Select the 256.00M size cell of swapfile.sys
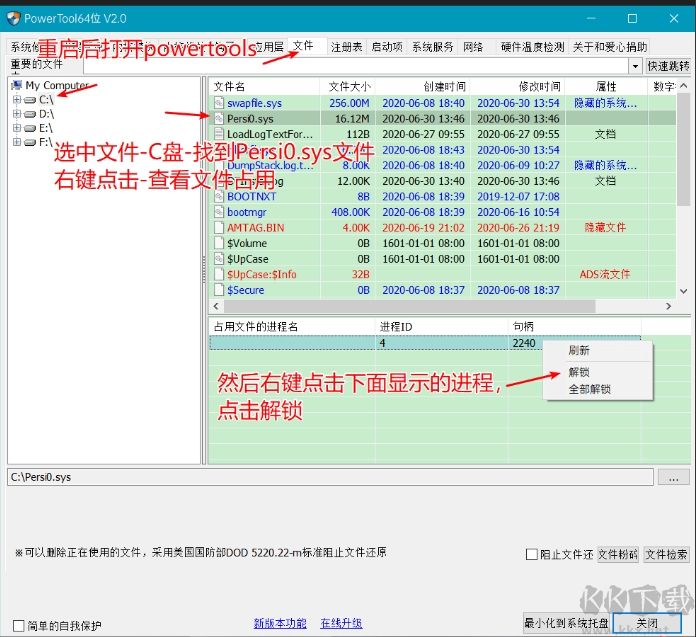The image size is (696, 637). pos(349,103)
